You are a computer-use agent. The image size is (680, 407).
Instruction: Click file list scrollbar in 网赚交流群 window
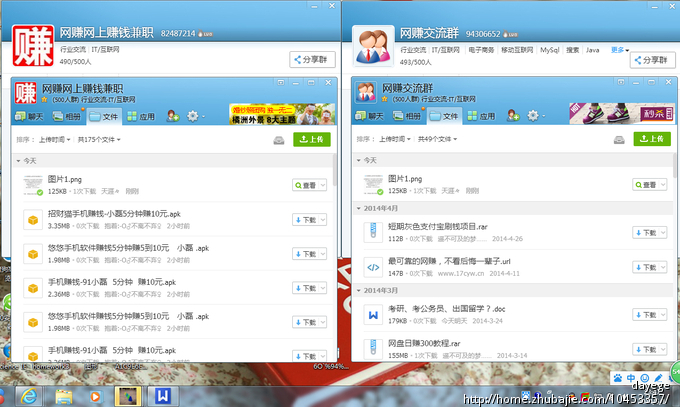674,166
